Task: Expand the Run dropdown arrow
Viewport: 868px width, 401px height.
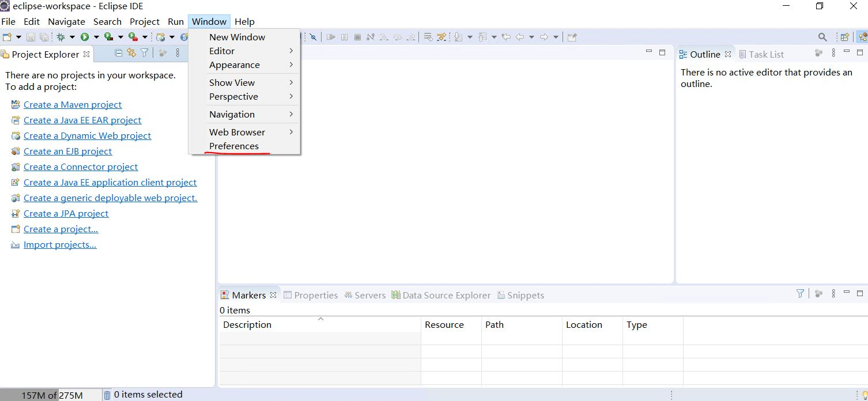Action: (x=96, y=37)
